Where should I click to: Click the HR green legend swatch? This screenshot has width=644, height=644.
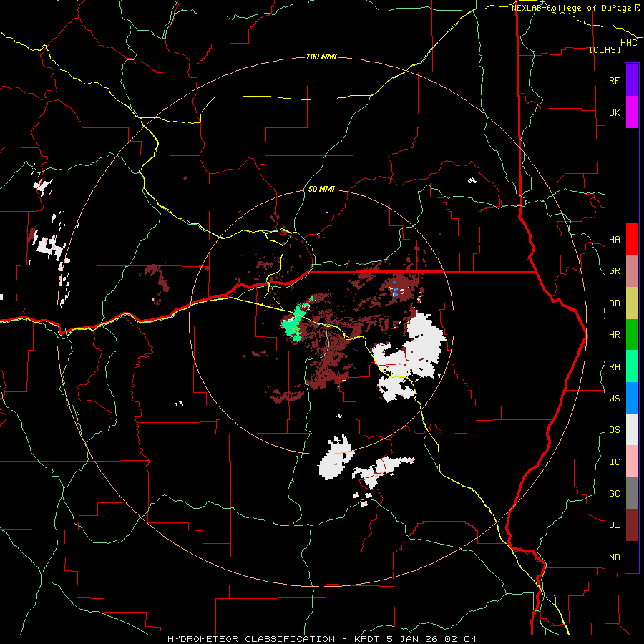coord(632,335)
